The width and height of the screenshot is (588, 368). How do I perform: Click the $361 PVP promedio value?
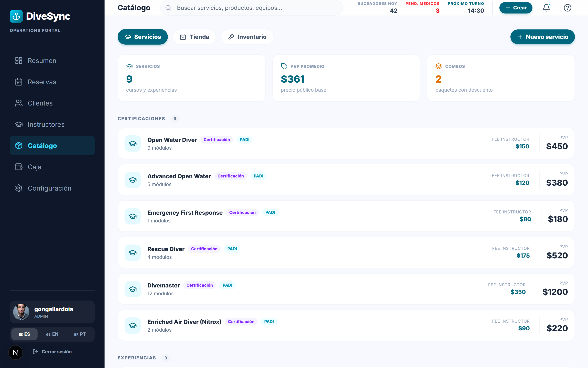(293, 79)
